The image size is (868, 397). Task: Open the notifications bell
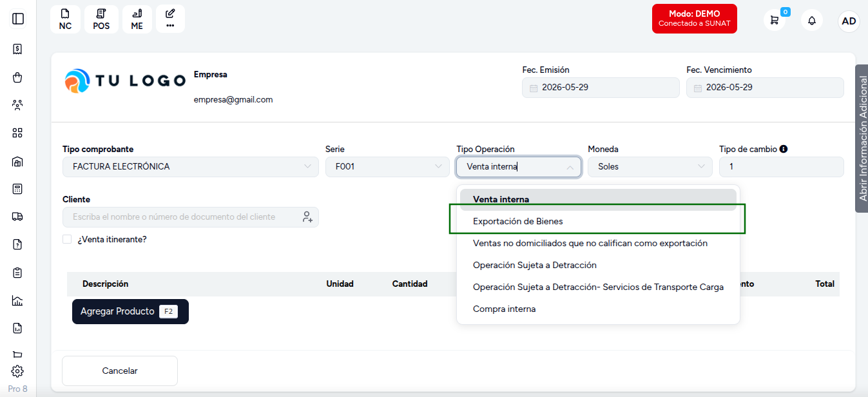[812, 20]
